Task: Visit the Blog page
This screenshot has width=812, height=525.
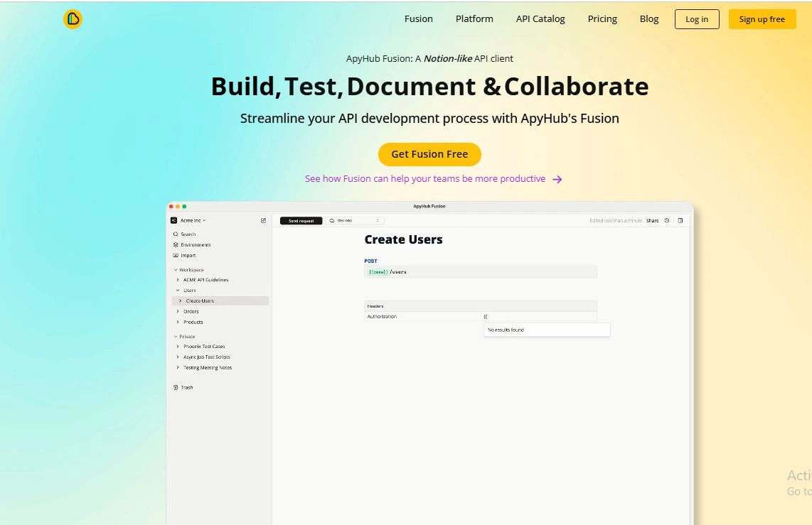Action: [x=649, y=19]
